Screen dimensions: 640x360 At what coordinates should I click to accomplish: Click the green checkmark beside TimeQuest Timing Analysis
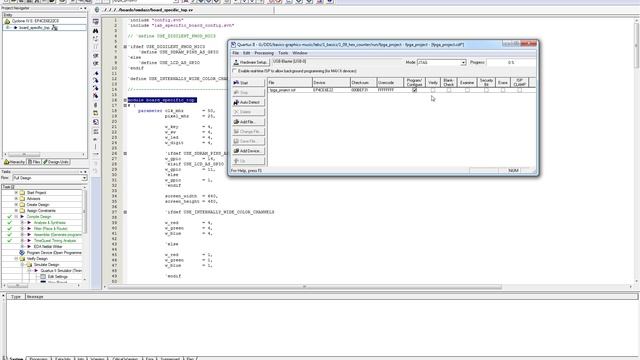(x=9, y=241)
